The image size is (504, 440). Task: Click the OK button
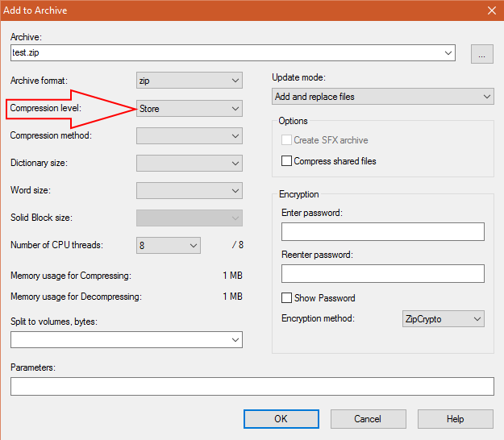281,419
